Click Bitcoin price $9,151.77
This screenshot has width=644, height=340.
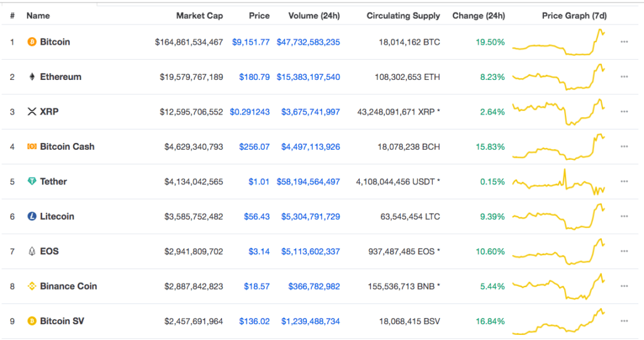251,42
